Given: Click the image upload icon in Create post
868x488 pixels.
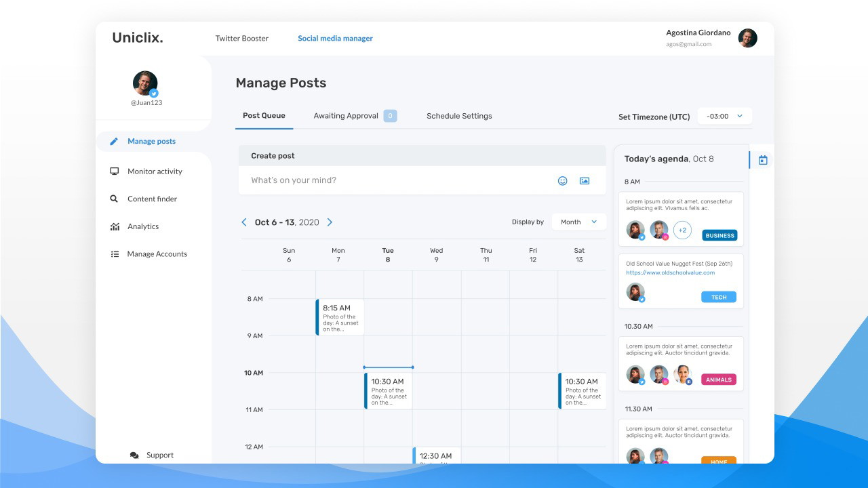Looking at the screenshot, I should pos(584,181).
